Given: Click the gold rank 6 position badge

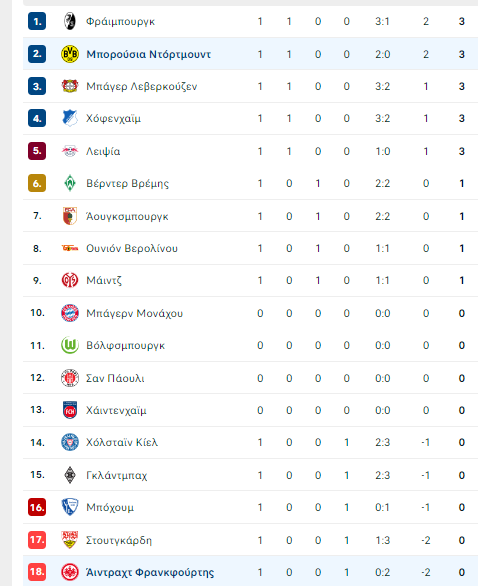Looking at the screenshot, I should (x=37, y=183).
